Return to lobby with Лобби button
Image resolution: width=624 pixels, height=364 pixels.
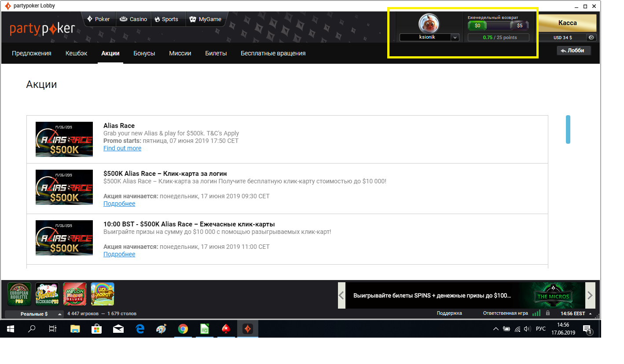click(x=574, y=51)
